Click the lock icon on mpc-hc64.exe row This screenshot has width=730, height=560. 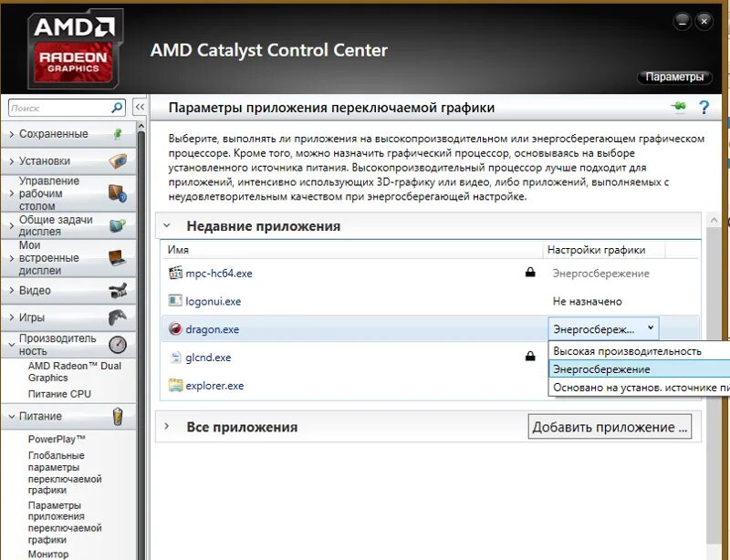530,272
